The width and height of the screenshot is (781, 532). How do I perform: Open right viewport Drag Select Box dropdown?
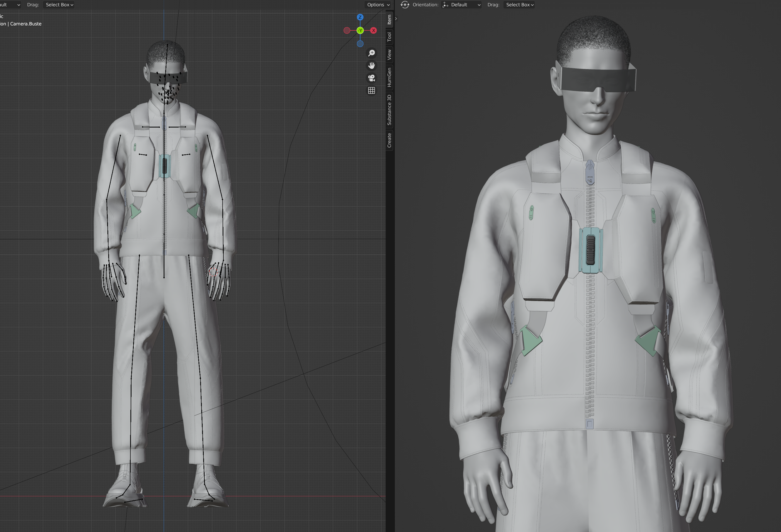tap(520, 5)
